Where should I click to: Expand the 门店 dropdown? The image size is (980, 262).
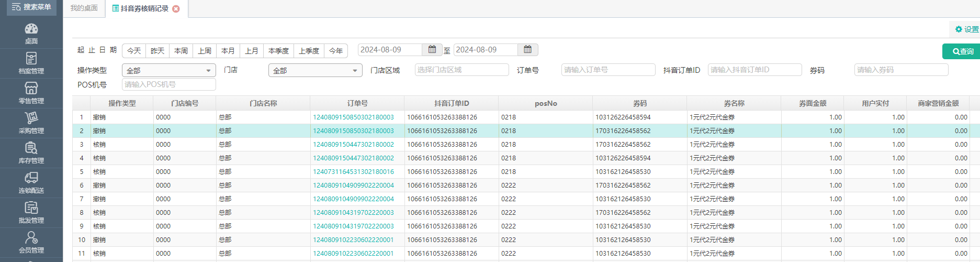pyautogui.click(x=316, y=70)
